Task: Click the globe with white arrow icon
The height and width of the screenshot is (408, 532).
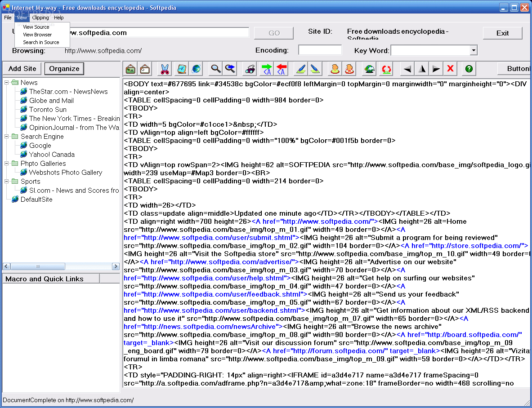Action: (369, 69)
